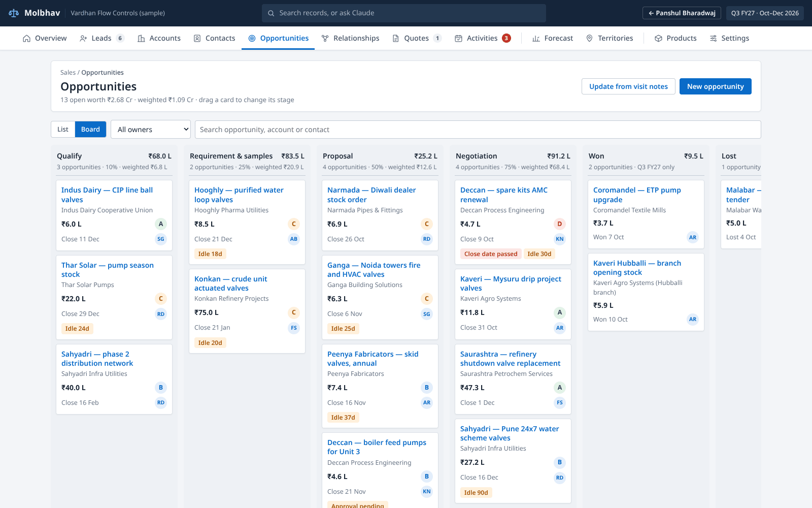Open Leads via its person icon
Screen dimensions: 812x508
click(83, 39)
